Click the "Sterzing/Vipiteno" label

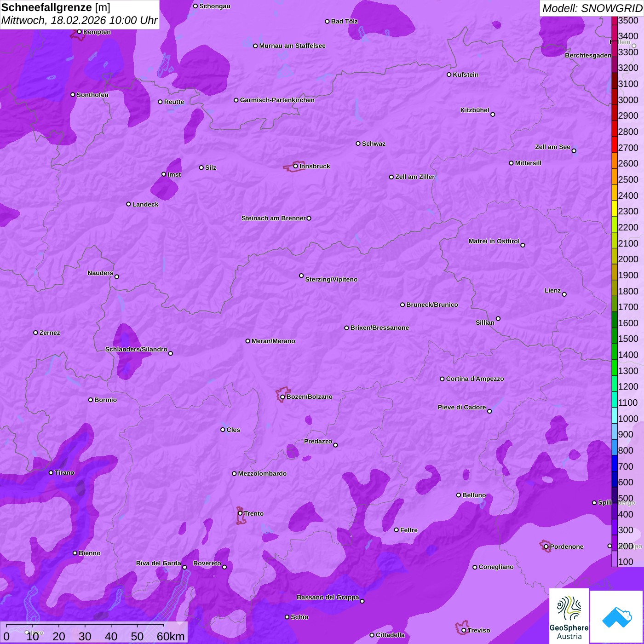pyautogui.click(x=331, y=279)
